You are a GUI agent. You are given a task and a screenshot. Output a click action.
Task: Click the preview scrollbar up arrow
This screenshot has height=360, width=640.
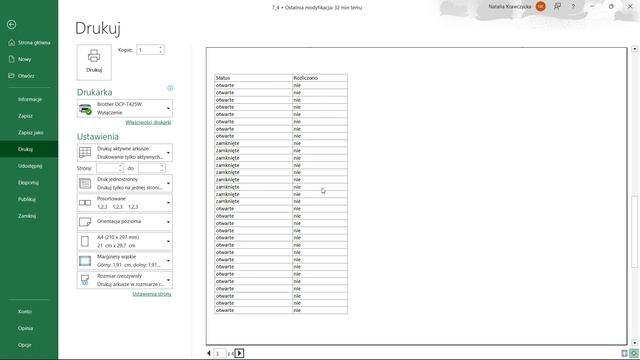tap(634, 49)
